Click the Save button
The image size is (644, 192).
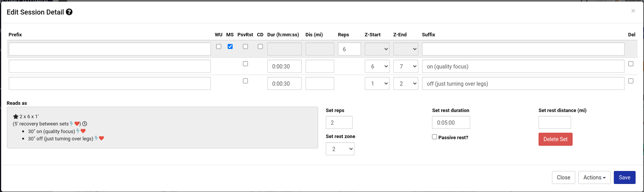625,177
